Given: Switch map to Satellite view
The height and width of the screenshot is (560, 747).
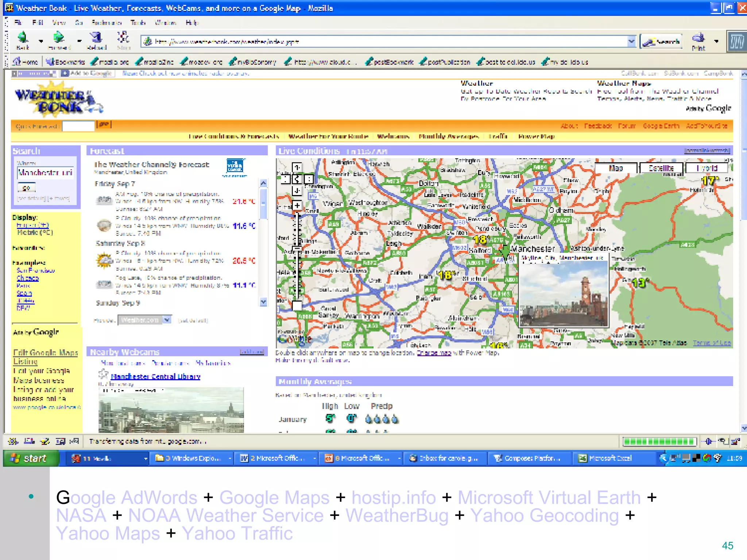Looking at the screenshot, I should [x=661, y=168].
